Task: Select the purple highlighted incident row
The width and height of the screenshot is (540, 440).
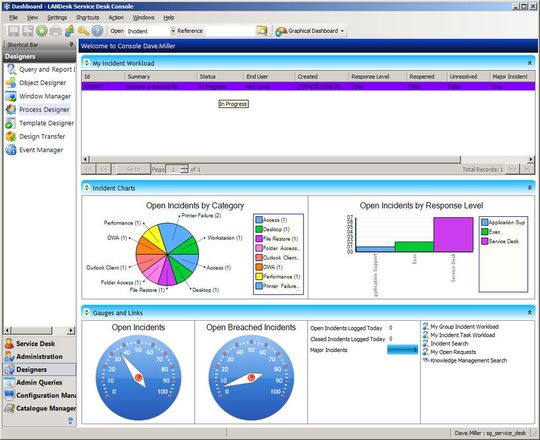Action: click(x=308, y=86)
